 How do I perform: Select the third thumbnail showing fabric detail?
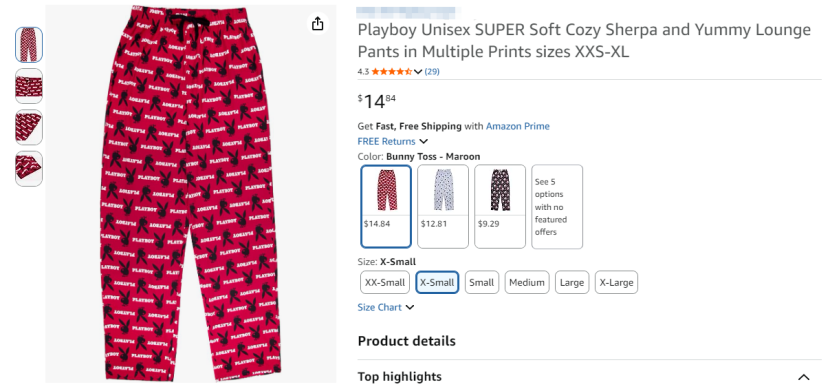29,127
